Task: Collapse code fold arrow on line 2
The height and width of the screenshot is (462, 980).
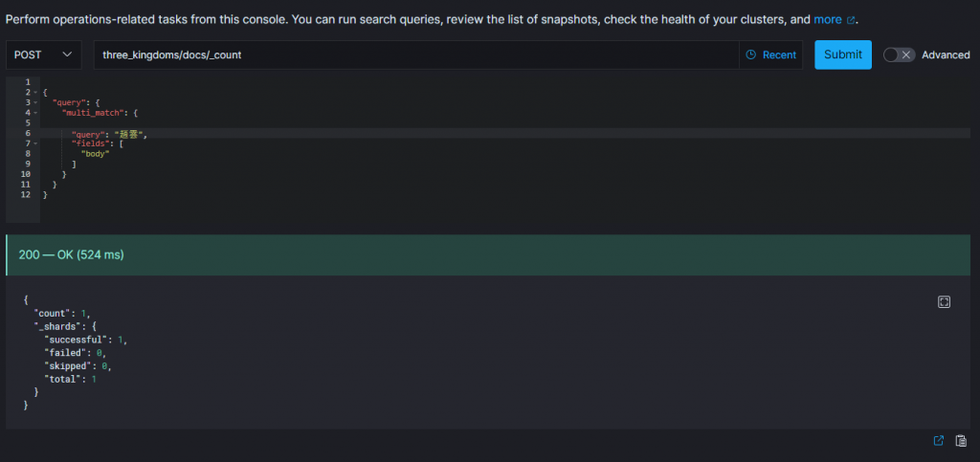Action: [35, 92]
